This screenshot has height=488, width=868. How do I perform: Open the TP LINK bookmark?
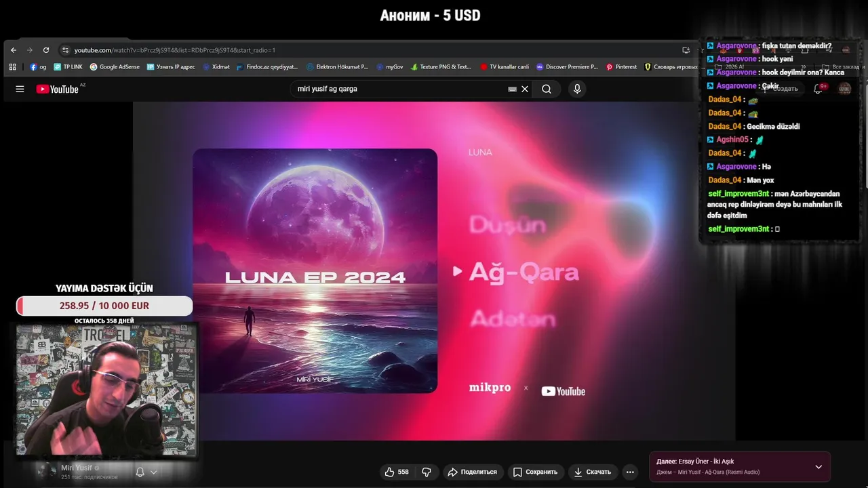68,67
